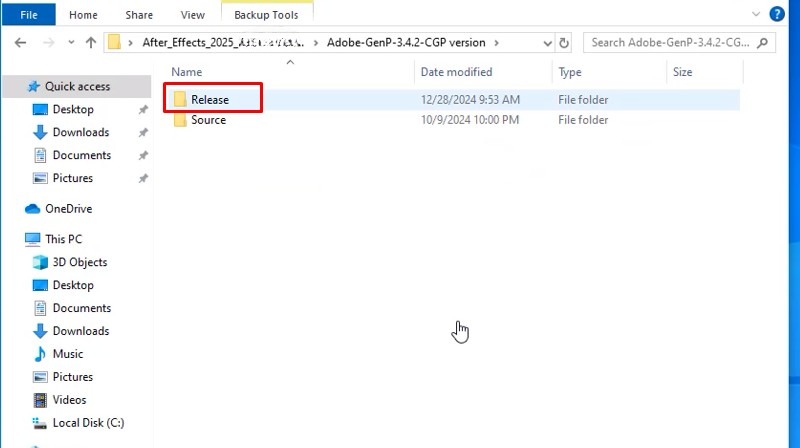
Task: Select Videos under This PC
Action: pyautogui.click(x=69, y=400)
